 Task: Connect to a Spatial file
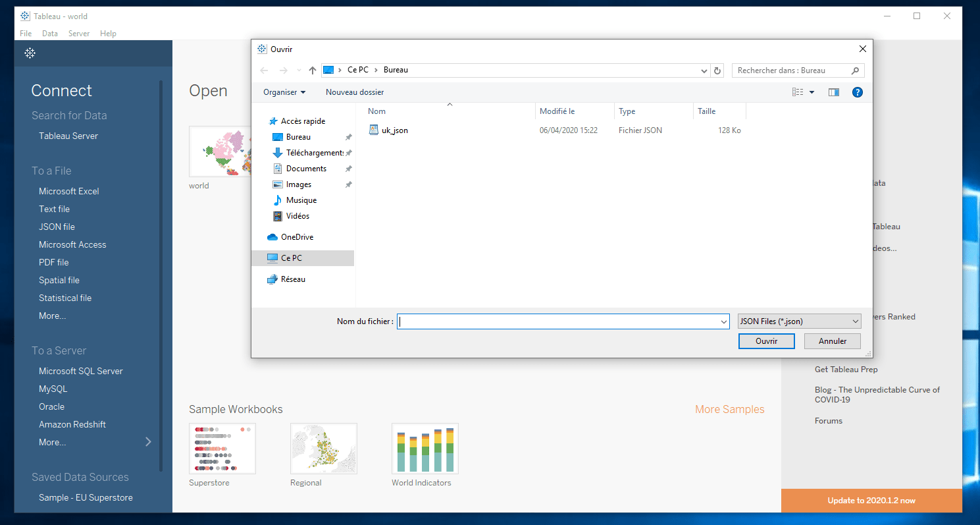(59, 280)
